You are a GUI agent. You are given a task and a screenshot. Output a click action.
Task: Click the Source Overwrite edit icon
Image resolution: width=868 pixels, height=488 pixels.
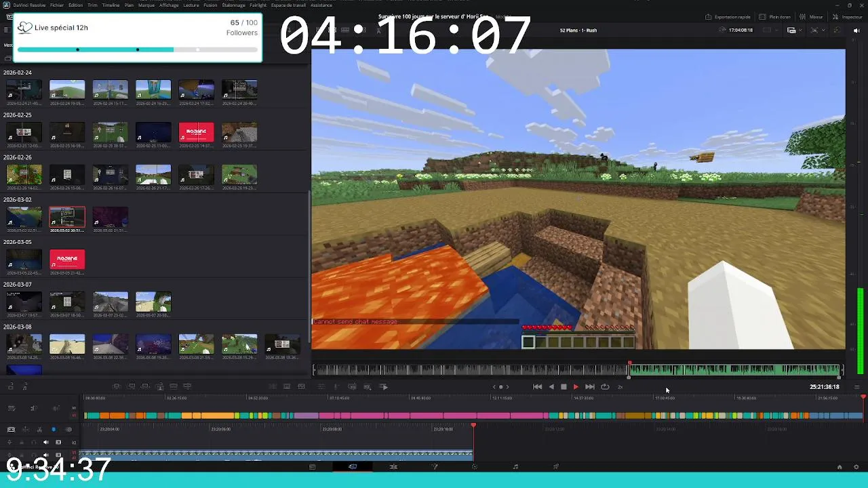tap(188, 386)
